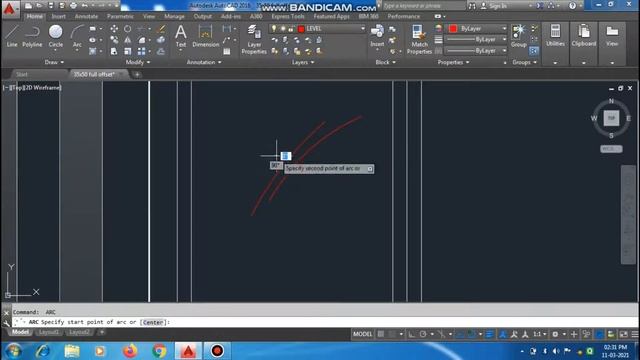
Task: Open the Utilities panel
Action: point(555,36)
